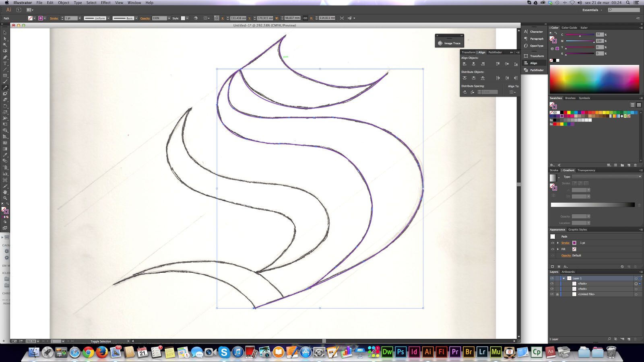
Task: Select the Zoom magnifier tool
Action: pyautogui.click(x=5, y=198)
